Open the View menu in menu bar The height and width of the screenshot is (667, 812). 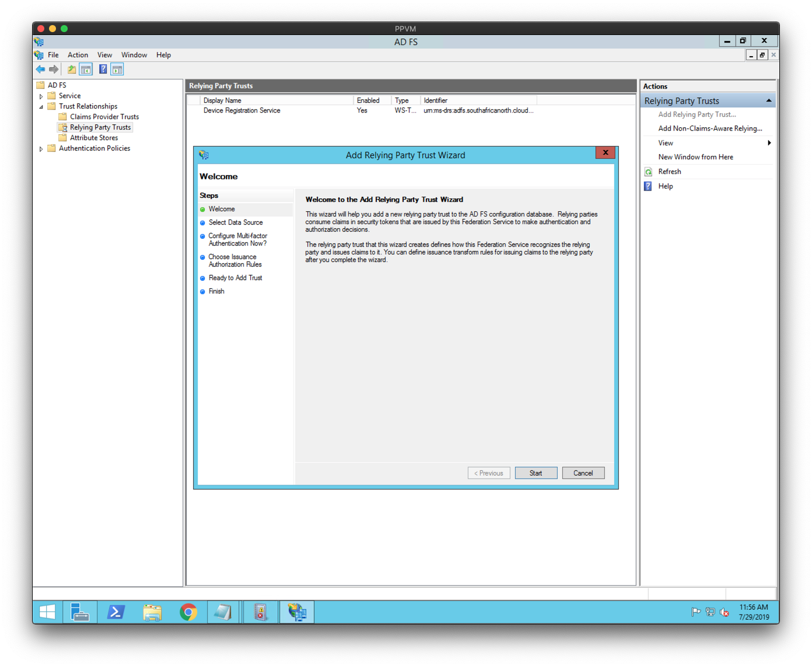tap(104, 55)
